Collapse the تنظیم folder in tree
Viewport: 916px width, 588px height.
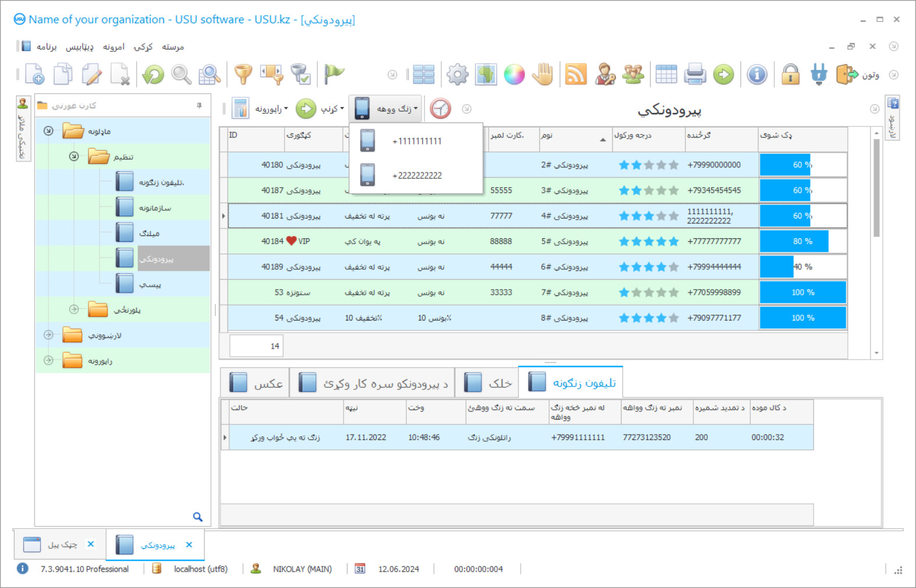[x=74, y=157]
